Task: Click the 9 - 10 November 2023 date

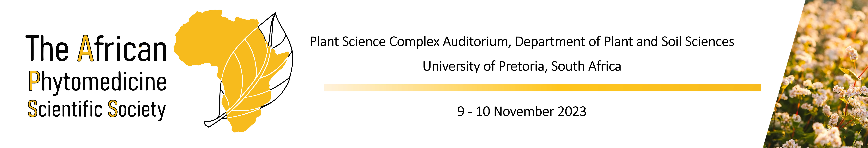Action: pos(522,111)
